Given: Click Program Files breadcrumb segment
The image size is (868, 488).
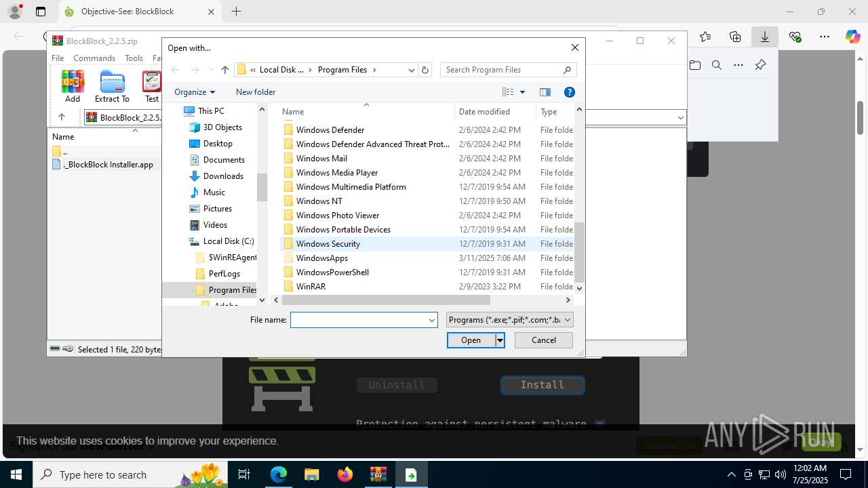Looking at the screenshot, I should click(342, 70).
